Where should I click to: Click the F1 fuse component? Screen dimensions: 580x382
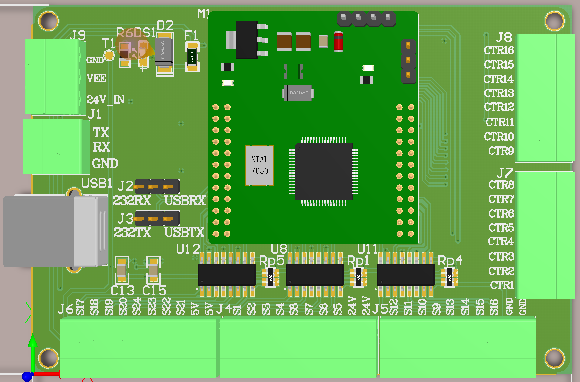pyautogui.click(x=192, y=57)
